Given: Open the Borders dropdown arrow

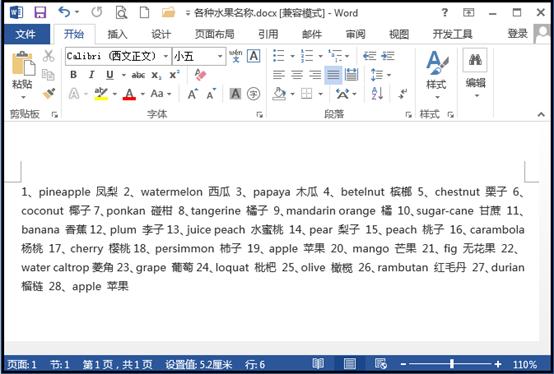Looking at the screenshot, I should (320, 94).
